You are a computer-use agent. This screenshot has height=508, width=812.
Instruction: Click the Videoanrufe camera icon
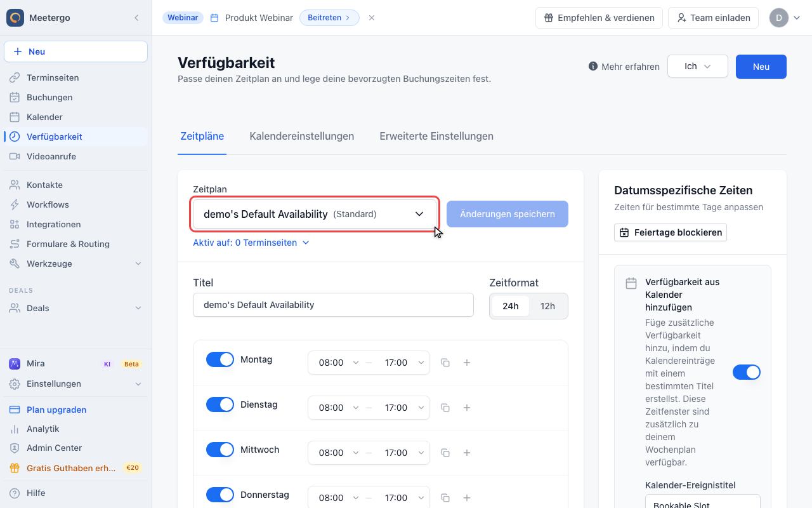15,156
